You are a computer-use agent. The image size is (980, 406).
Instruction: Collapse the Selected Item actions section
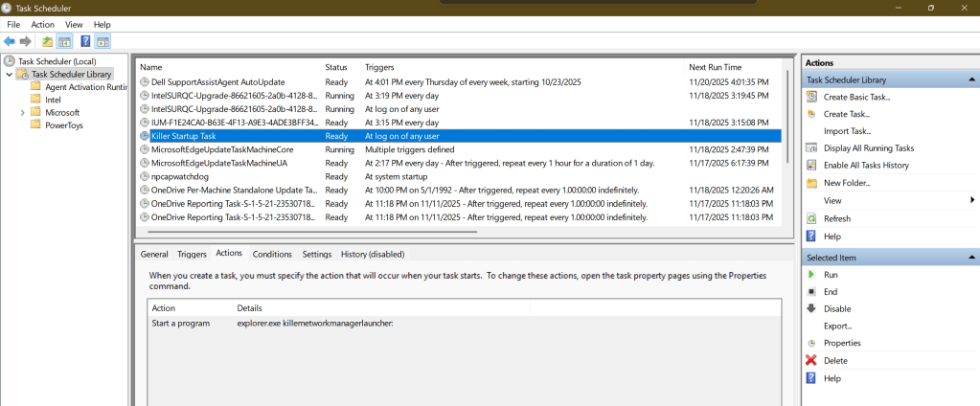972,258
